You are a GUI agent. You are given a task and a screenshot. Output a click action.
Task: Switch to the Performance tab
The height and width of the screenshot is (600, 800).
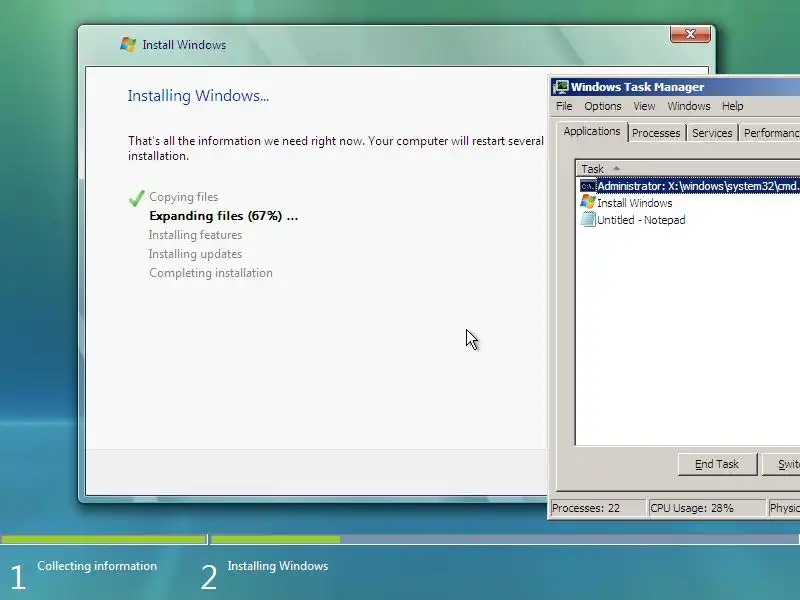[x=770, y=133]
